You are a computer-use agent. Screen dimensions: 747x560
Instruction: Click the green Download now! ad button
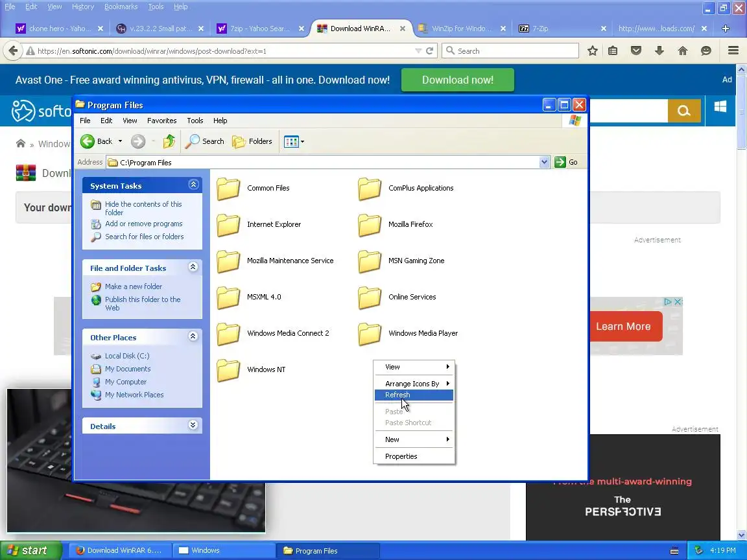click(457, 80)
